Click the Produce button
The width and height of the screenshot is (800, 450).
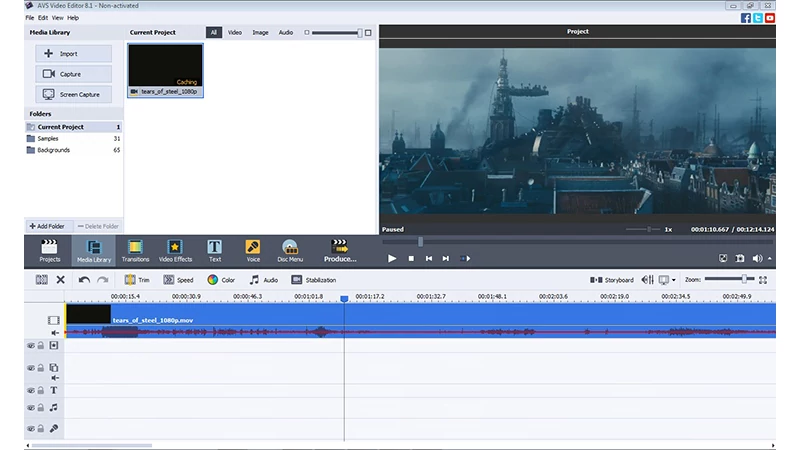(x=340, y=251)
